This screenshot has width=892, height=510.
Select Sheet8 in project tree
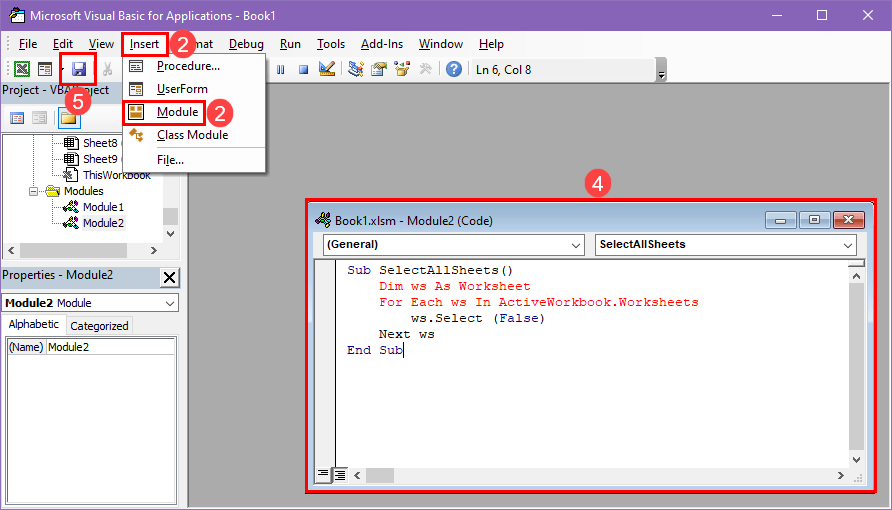100,143
